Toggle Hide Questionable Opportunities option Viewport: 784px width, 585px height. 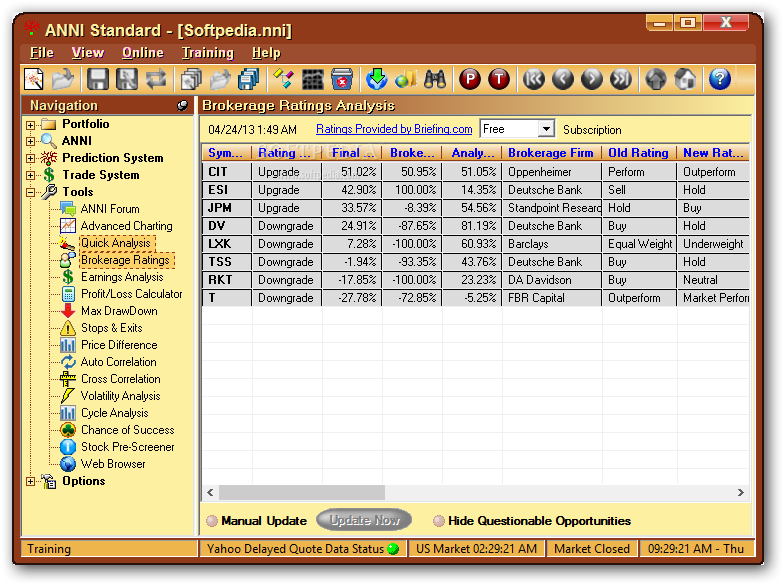click(438, 521)
